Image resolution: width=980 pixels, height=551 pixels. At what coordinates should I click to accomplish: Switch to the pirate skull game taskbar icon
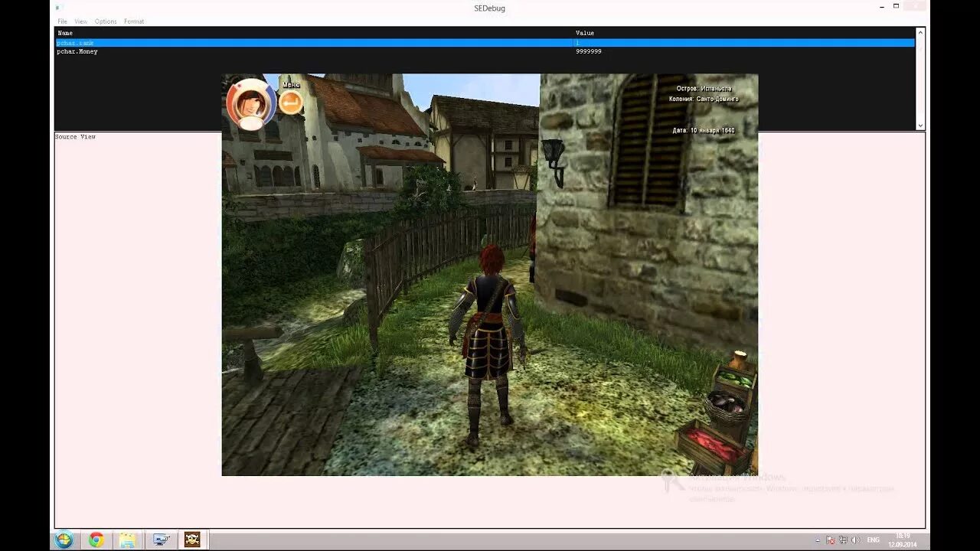point(192,540)
